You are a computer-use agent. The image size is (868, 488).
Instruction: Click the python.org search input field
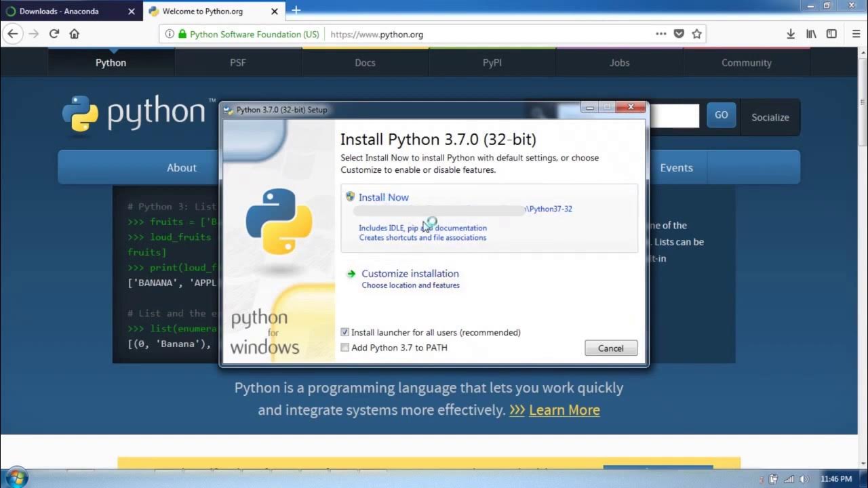click(x=674, y=115)
